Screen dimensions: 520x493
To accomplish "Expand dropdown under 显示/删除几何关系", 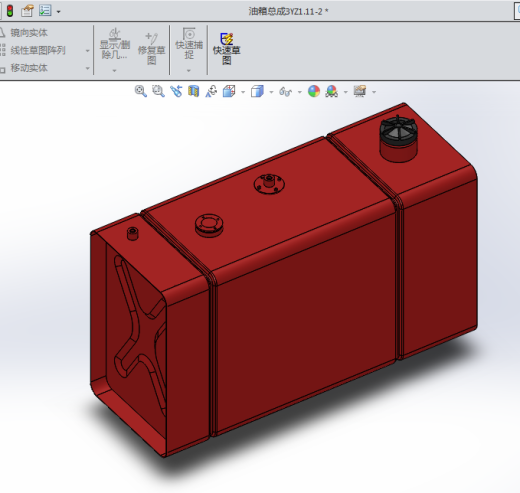I will tap(114, 71).
